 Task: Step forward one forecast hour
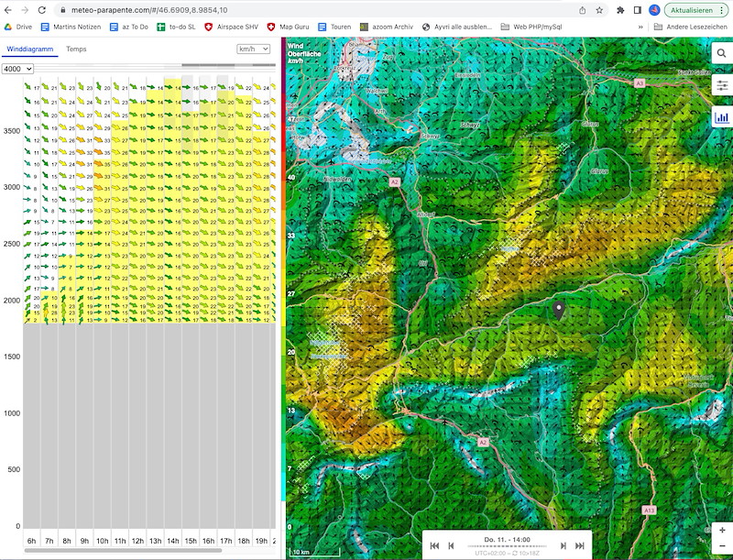(x=563, y=545)
